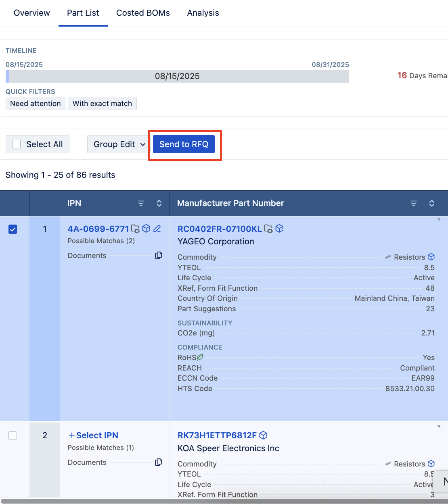Screen dimensions: 448x504
Task: Check the Select All checkbox
Action: [17, 144]
